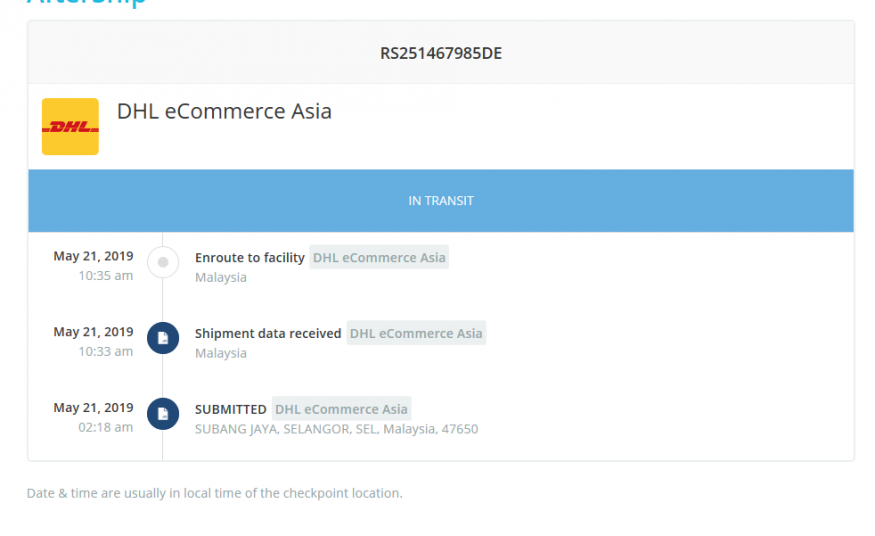The image size is (875, 536).
Task: Click the Enroute to facility checkpoint circle icon
Action: click(163, 262)
